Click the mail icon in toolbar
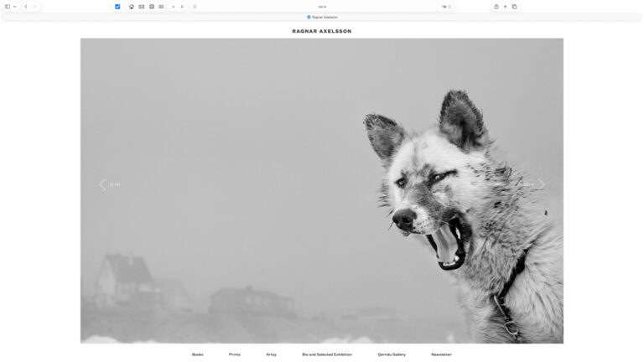Screen dimensions: 644x362 click(x=141, y=7)
